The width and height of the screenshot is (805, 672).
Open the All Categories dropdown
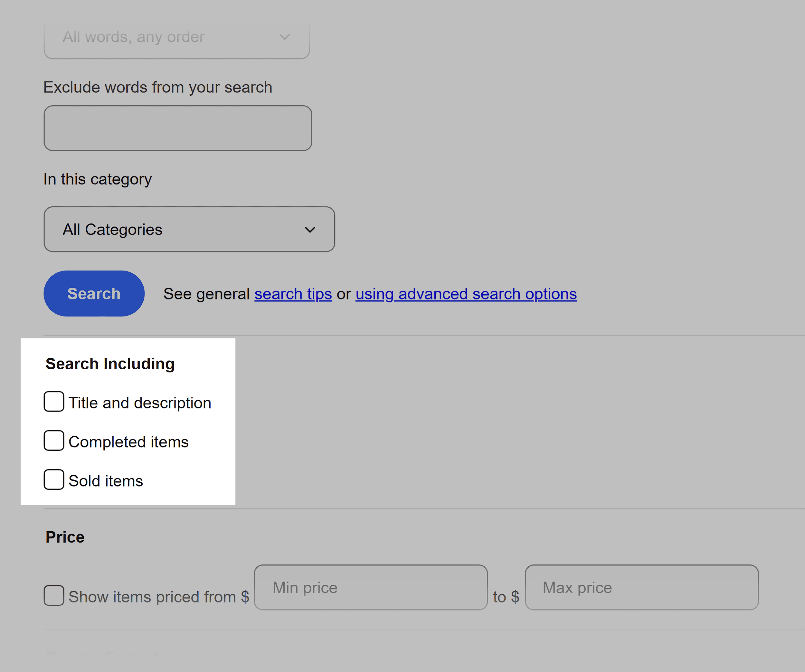click(189, 229)
